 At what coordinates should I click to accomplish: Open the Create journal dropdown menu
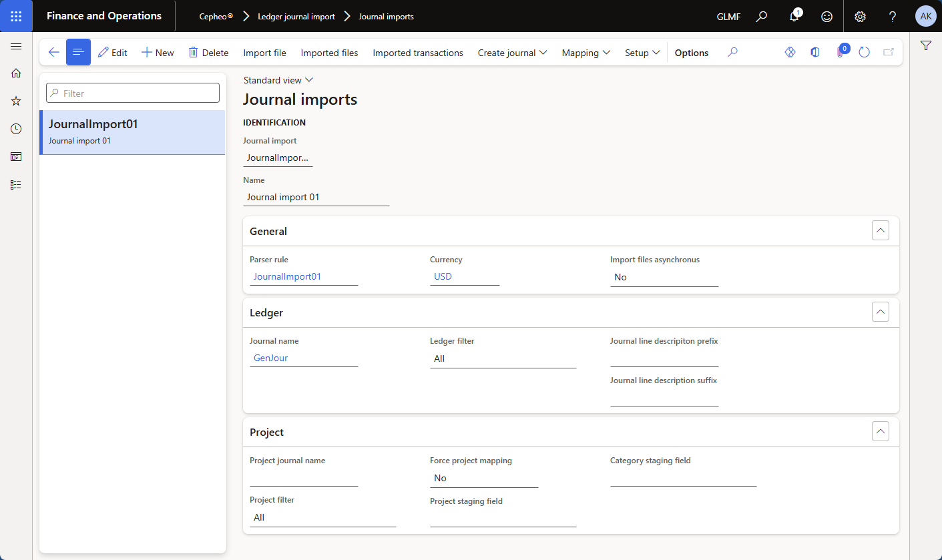coord(512,53)
